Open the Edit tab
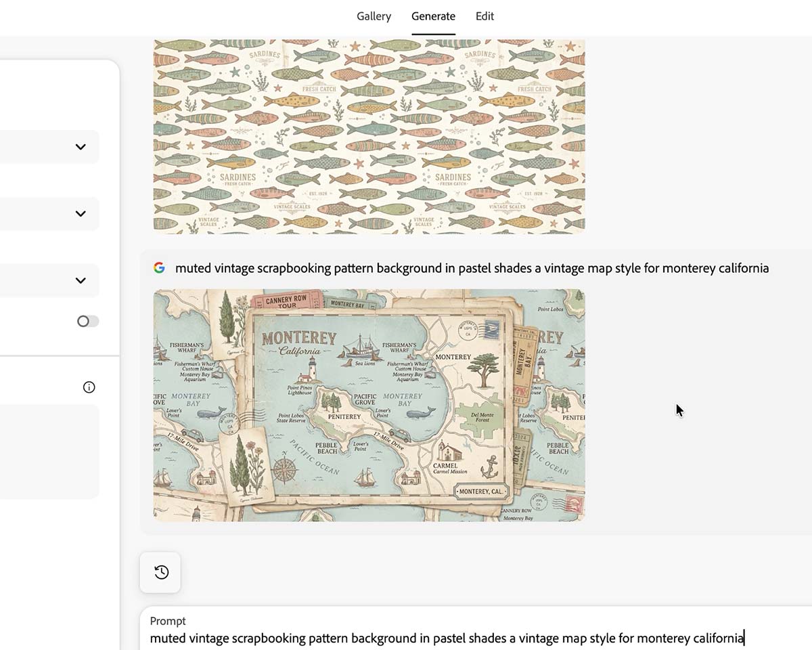The image size is (812, 650). [484, 16]
